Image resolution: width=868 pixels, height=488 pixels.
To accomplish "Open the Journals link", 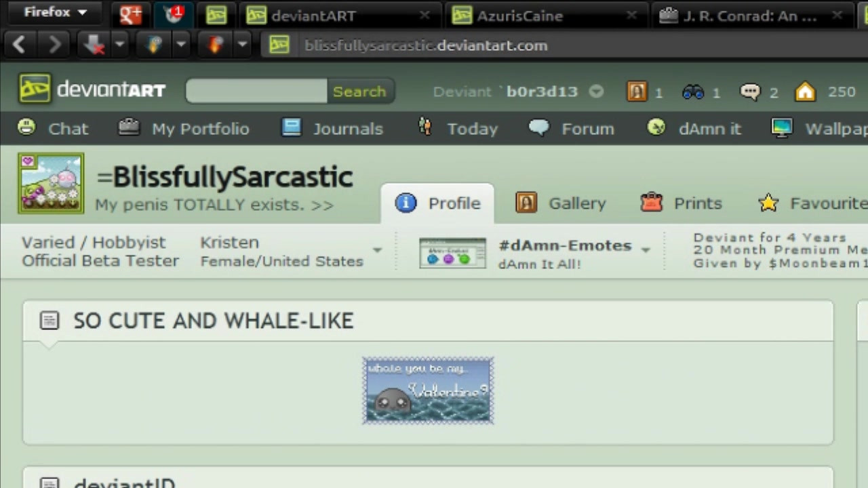I will [348, 129].
